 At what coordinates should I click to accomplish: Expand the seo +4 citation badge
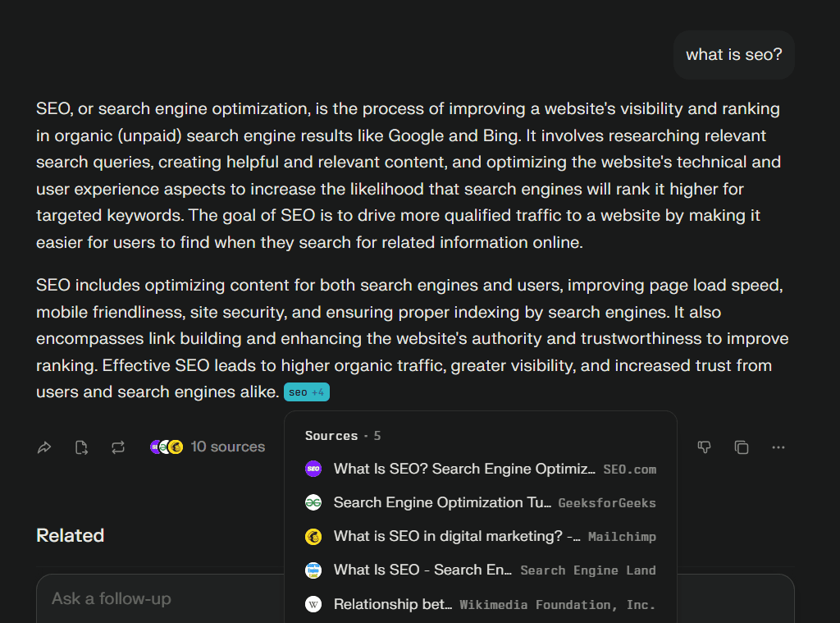tap(306, 392)
